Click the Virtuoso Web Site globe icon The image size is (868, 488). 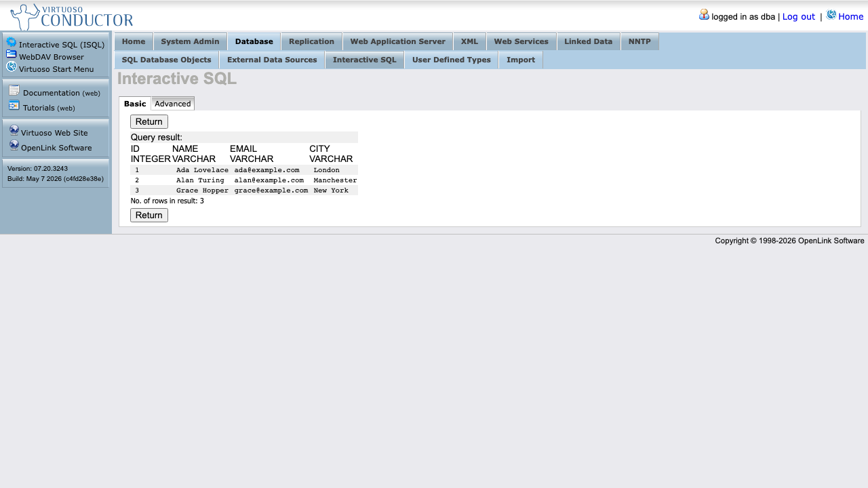[14, 130]
